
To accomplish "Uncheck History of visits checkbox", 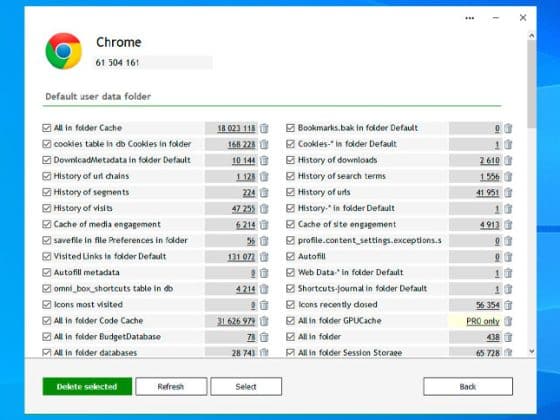I will [46, 208].
